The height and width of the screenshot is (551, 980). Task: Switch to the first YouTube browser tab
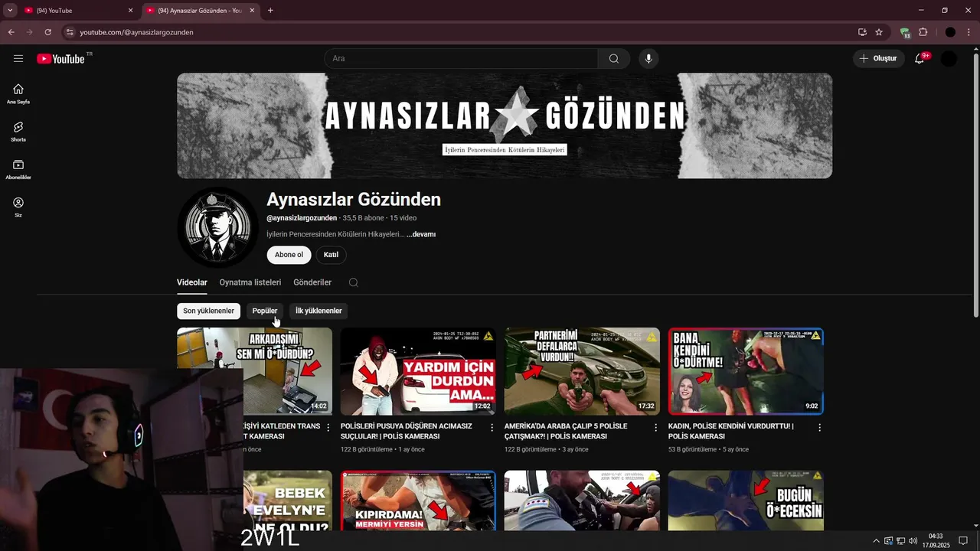(79, 11)
